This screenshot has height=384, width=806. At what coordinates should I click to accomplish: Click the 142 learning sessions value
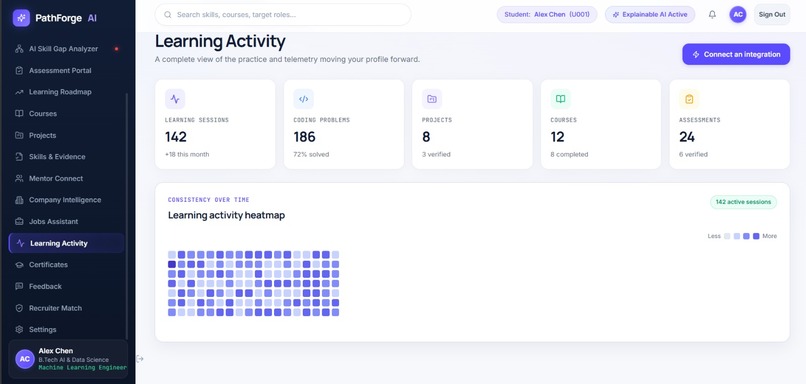click(x=176, y=137)
